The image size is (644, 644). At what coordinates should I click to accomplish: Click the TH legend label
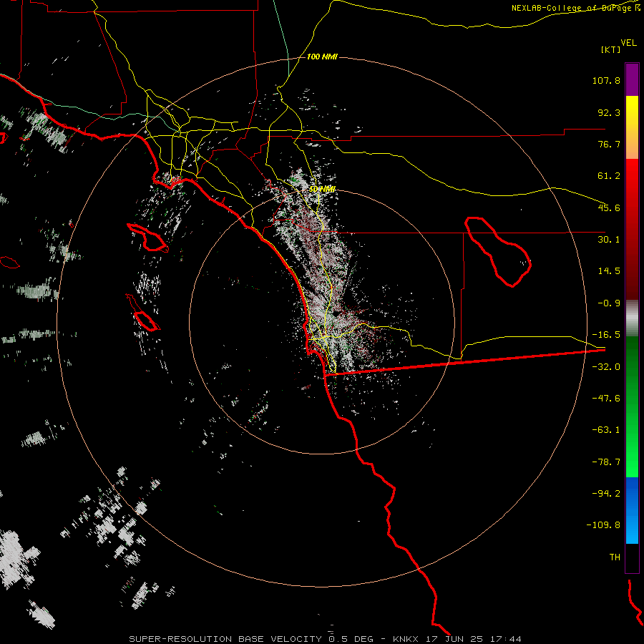615,557
